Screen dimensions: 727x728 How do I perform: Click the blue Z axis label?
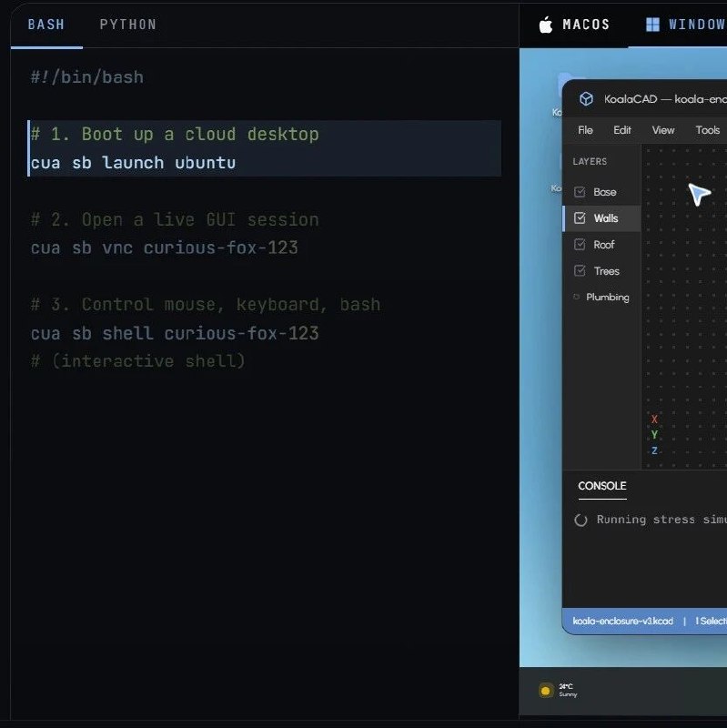(654, 450)
